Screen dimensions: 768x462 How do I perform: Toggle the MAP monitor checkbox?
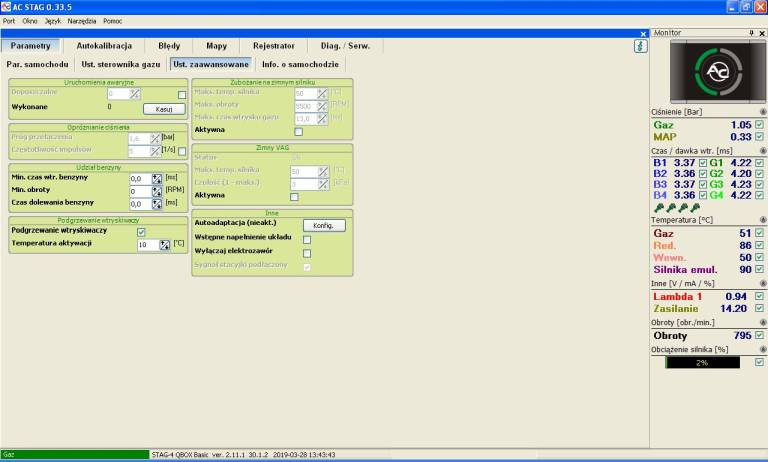tap(759, 136)
